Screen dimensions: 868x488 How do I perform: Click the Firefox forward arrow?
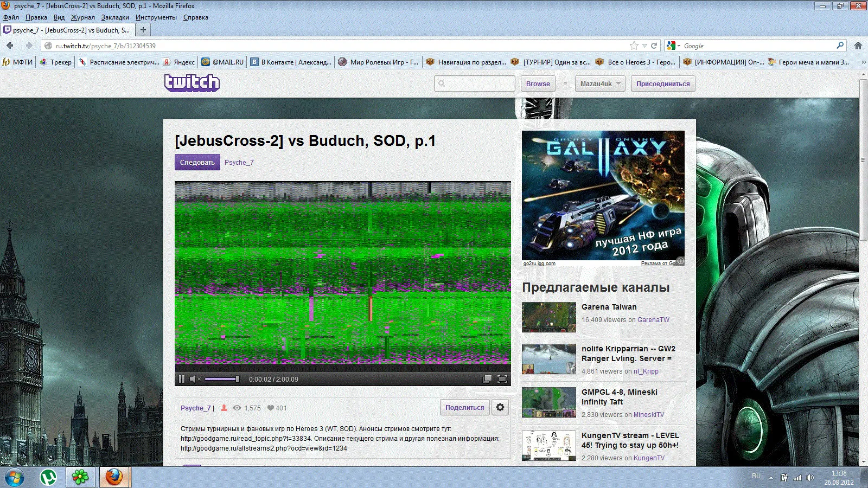tap(29, 46)
